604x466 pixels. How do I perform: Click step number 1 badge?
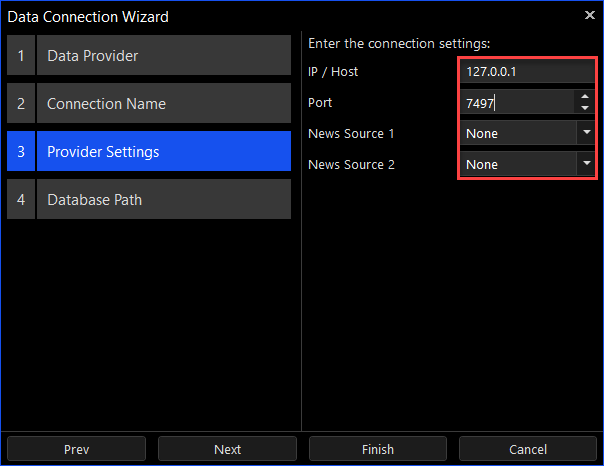click(21, 56)
